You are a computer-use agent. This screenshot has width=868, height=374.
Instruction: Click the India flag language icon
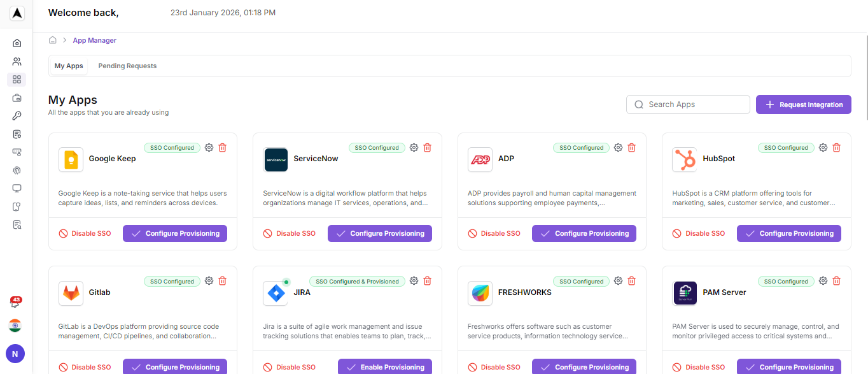coord(15,326)
